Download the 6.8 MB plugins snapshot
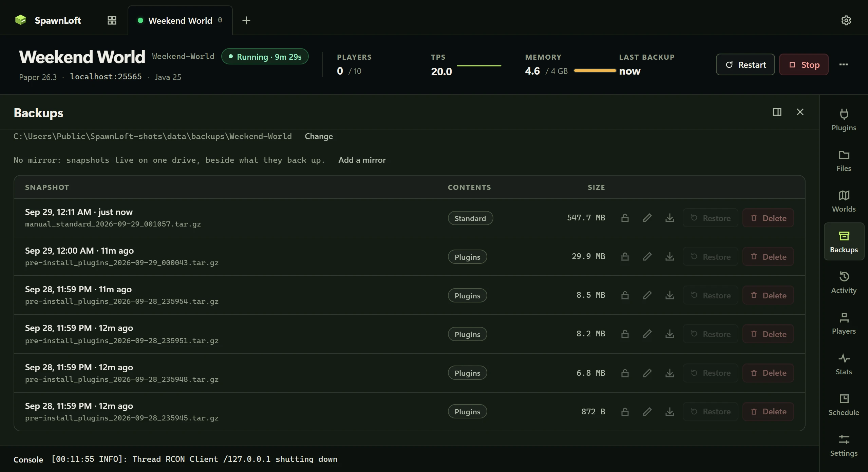This screenshot has width=868, height=472. [x=669, y=373]
